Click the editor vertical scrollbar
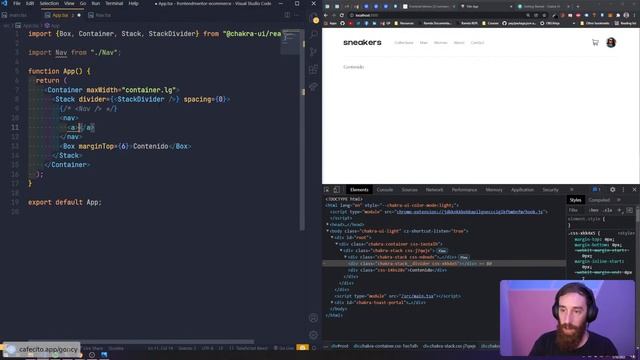Screen dimensions: 640x360 [302, 130]
